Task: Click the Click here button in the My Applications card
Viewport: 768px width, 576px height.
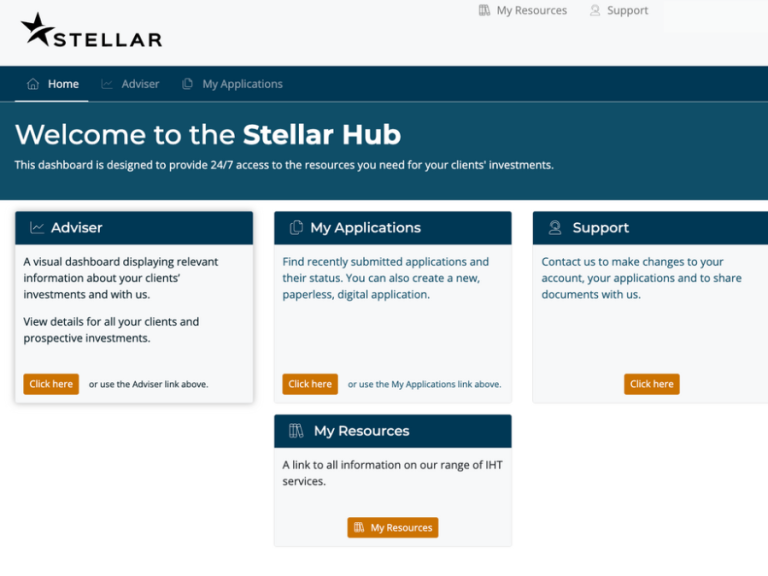Action: tap(310, 384)
